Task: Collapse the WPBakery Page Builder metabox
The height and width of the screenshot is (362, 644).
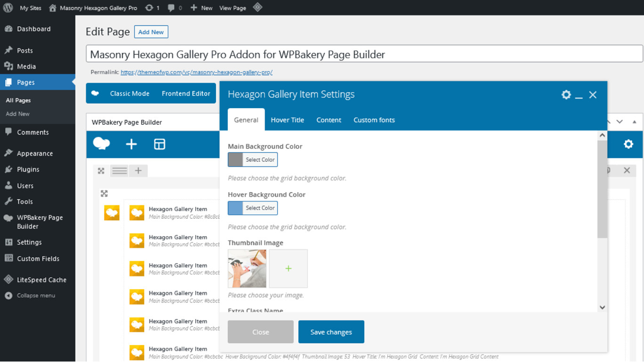Action: [x=634, y=122]
